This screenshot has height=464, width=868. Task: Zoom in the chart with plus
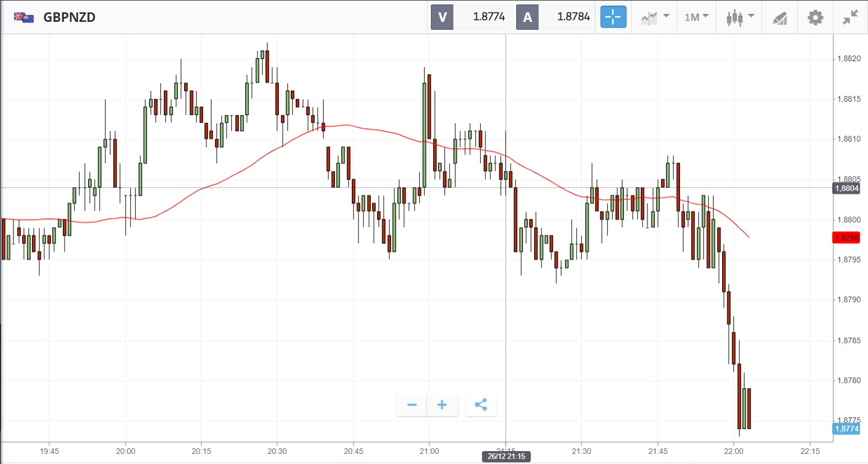(x=442, y=405)
